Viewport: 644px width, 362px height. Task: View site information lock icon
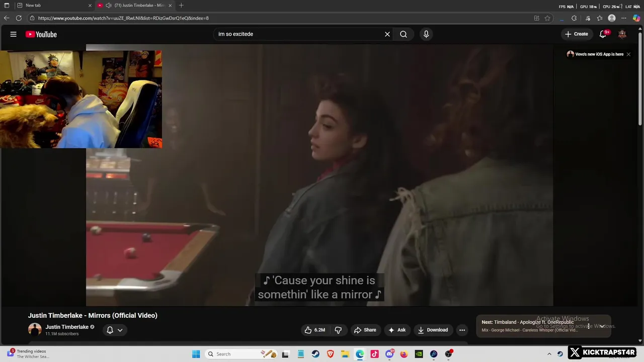click(32, 18)
